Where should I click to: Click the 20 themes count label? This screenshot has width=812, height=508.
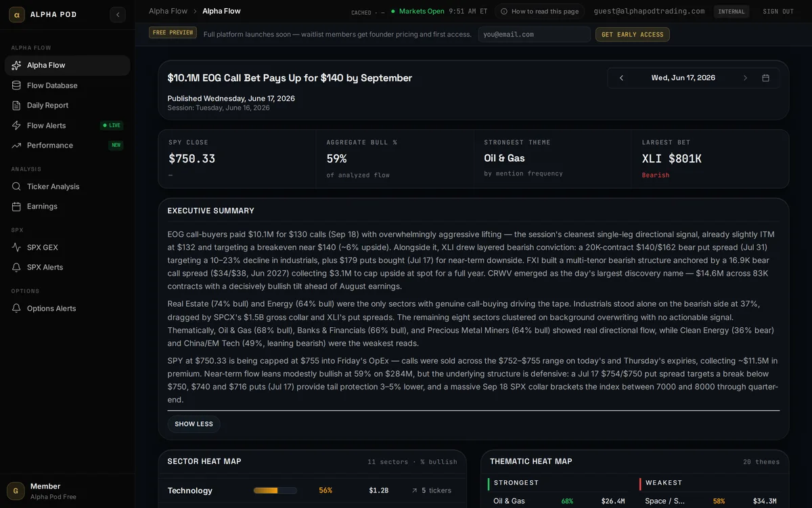point(761,462)
